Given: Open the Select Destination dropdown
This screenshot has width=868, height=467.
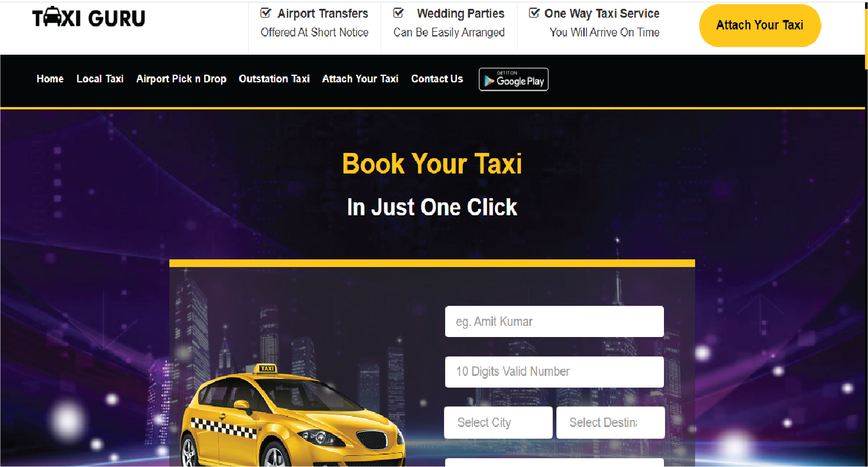Looking at the screenshot, I should tap(610, 422).
